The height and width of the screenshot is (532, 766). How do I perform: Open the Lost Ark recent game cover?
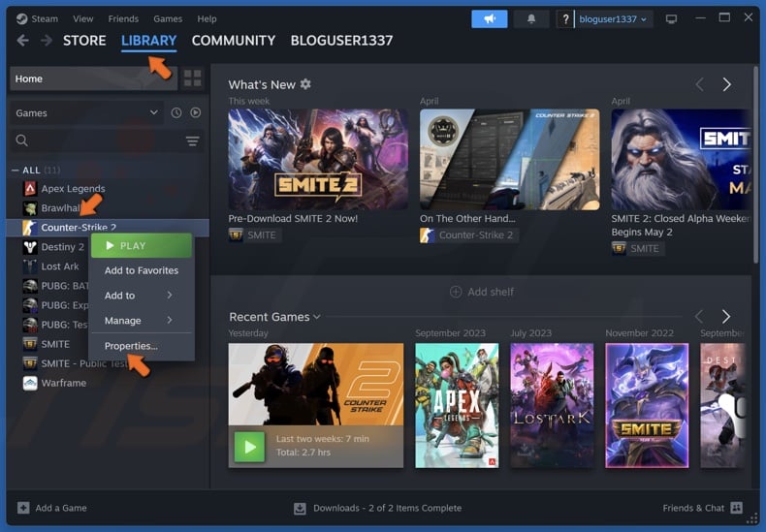coord(552,406)
